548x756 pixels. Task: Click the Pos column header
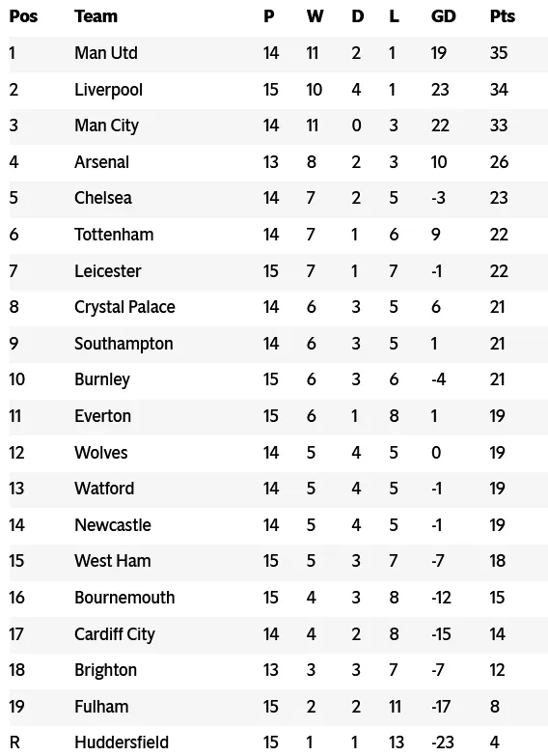(23, 16)
